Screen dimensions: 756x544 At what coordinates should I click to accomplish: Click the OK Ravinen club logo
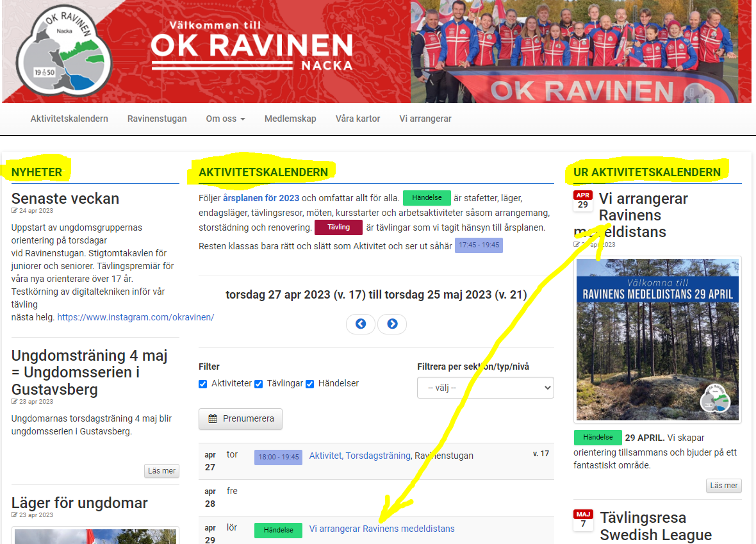click(64, 51)
